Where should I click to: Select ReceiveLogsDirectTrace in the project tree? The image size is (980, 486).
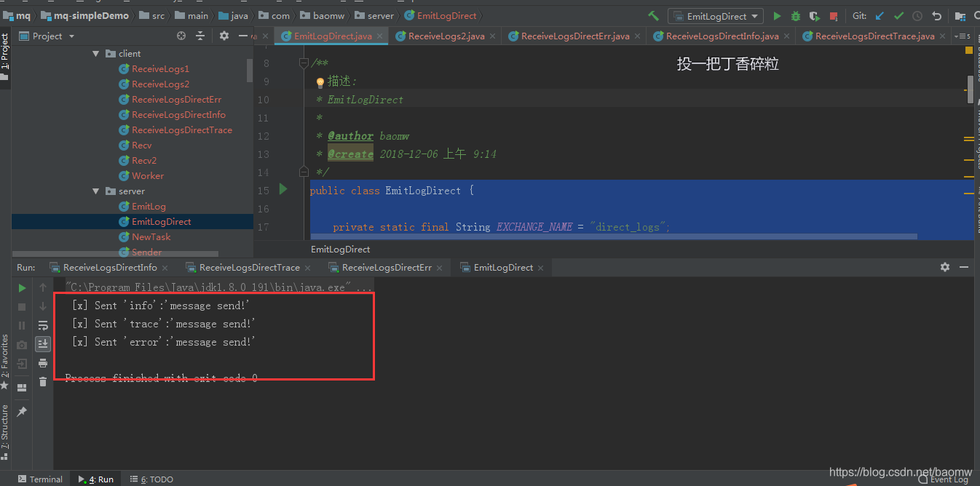[x=182, y=130]
